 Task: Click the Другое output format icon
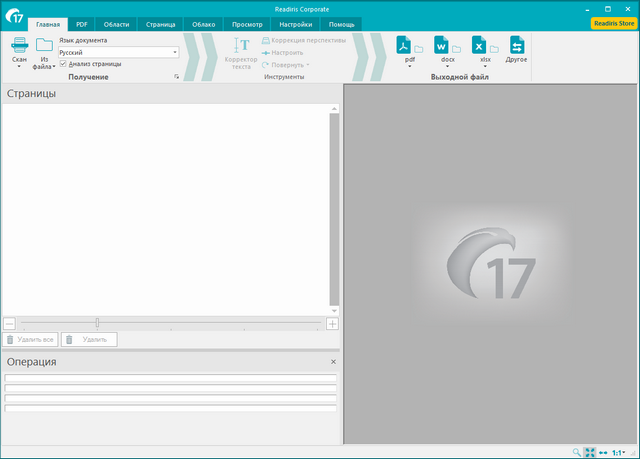pos(517,47)
